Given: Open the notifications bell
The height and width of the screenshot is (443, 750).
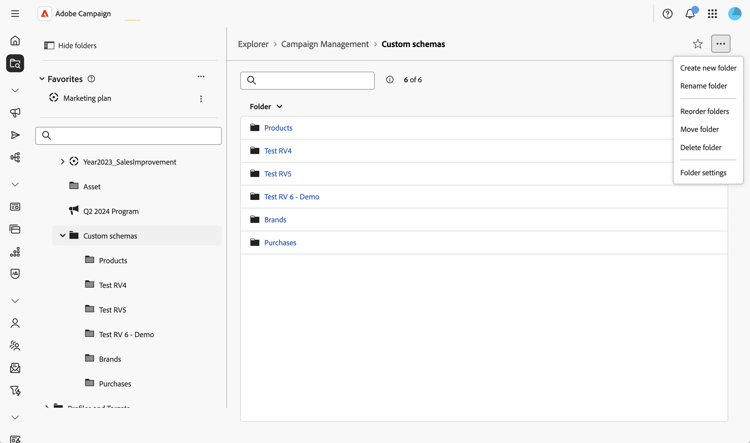Looking at the screenshot, I should 690,14.
